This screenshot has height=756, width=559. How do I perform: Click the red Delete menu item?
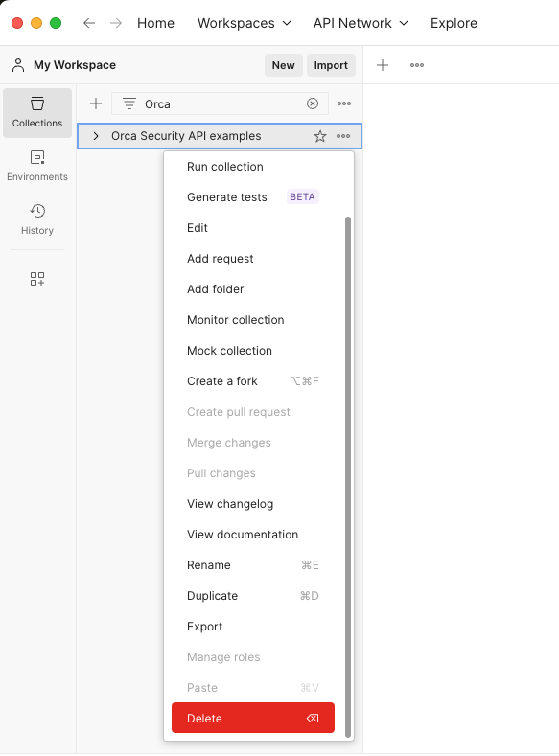253,719
